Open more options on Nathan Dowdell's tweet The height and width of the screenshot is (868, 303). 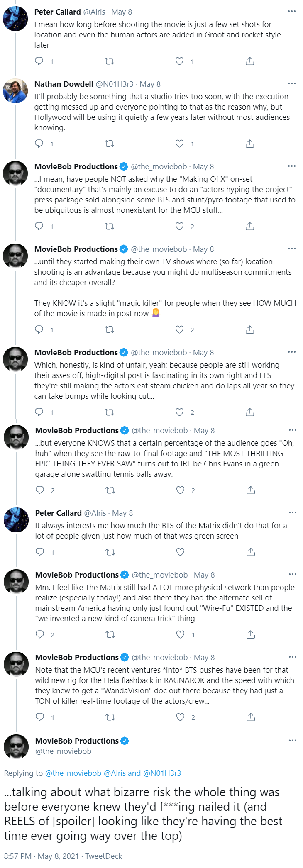292,83
